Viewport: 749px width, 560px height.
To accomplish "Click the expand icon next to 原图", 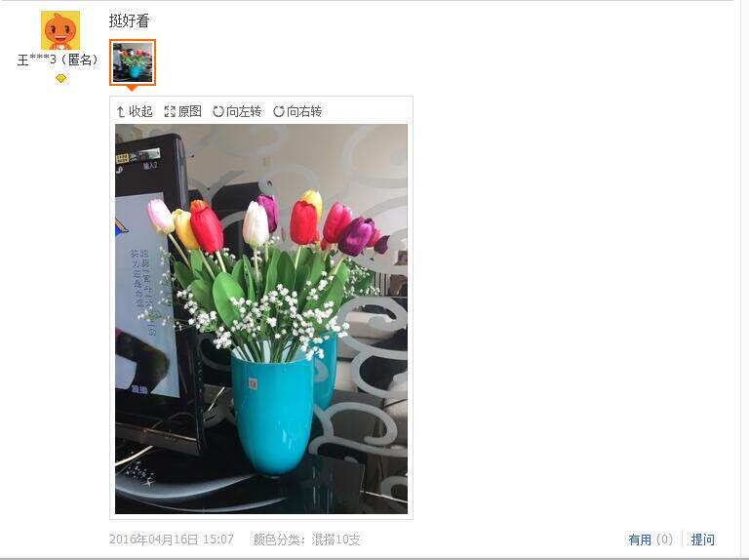I will (170, 112).
